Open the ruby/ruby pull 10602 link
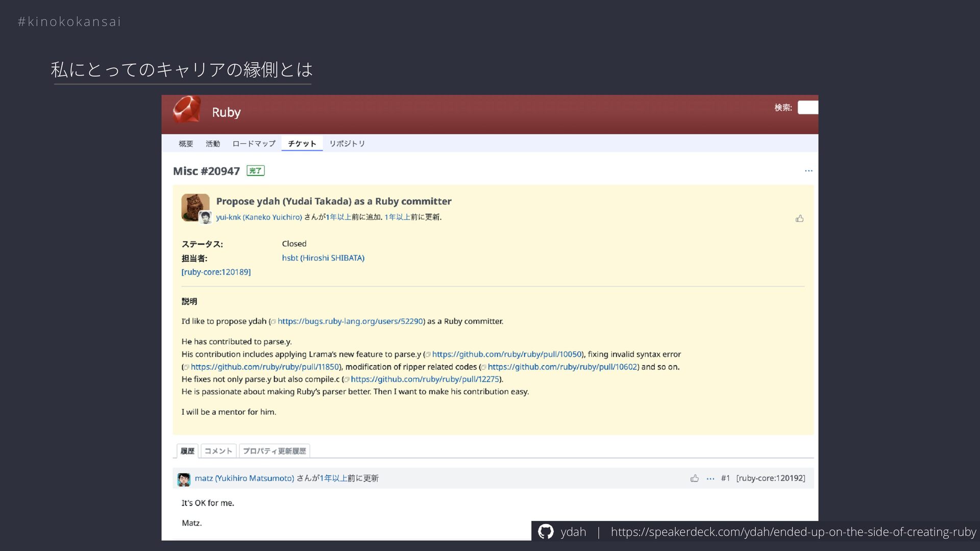The image size is (980, 551). click(x=562, y=367)
